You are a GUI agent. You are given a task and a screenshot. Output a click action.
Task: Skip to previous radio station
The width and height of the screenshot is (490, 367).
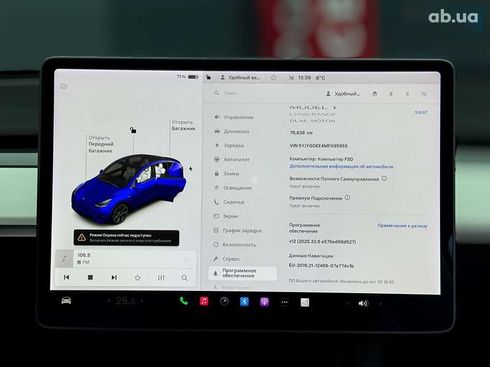click(67, 277)
